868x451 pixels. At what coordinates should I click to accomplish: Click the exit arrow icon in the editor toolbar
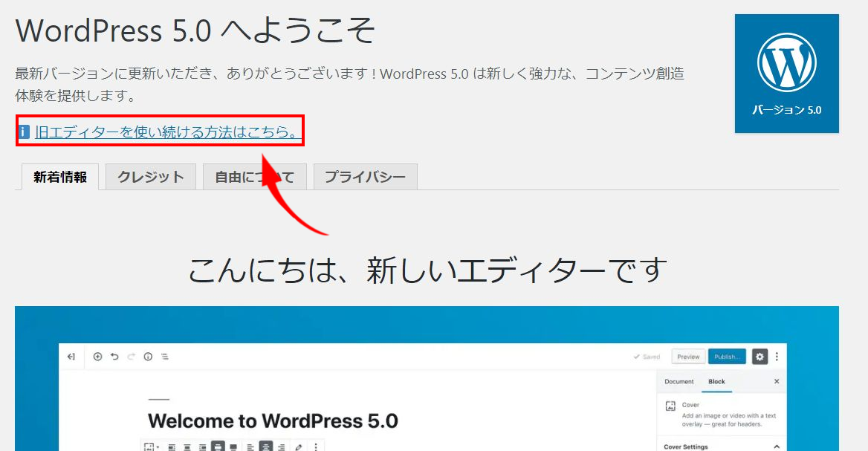coord(71,357)
